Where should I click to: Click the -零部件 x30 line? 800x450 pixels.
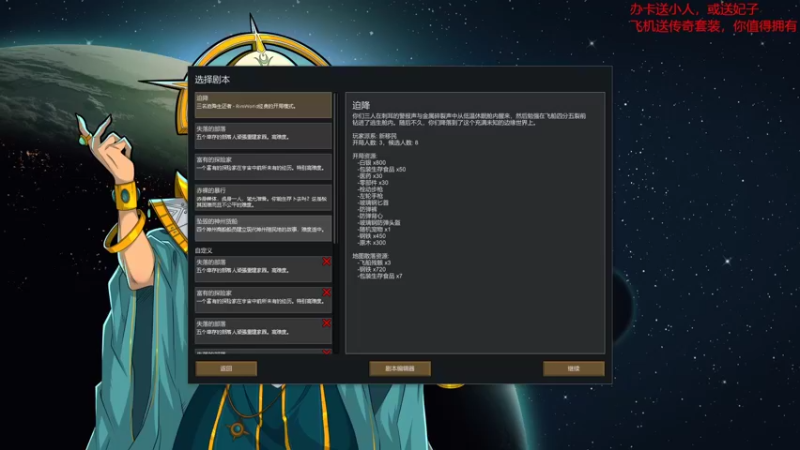pos(372,183)
